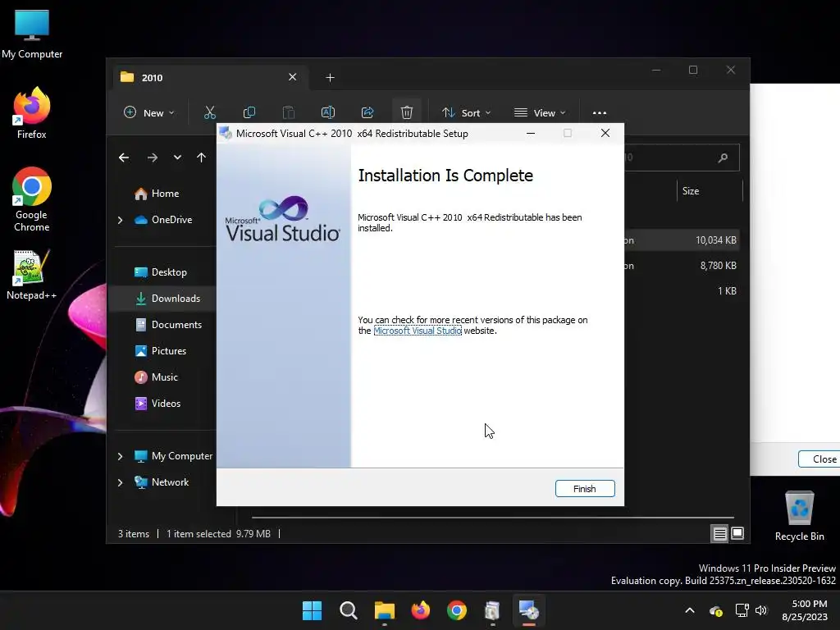The width and height of the screenshot is (840, 630).
Task: Click Firefox on the taskbar
Action: pyautogui.click(x=421, y=610)
